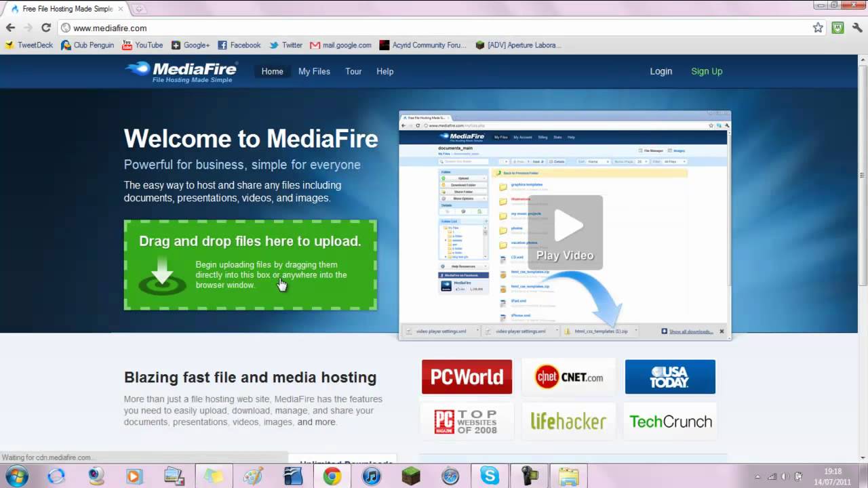Open the Paint palette icon in taskbar
Image resolution: width=868 pixels, height=488 pixels.
click(253, 476)
